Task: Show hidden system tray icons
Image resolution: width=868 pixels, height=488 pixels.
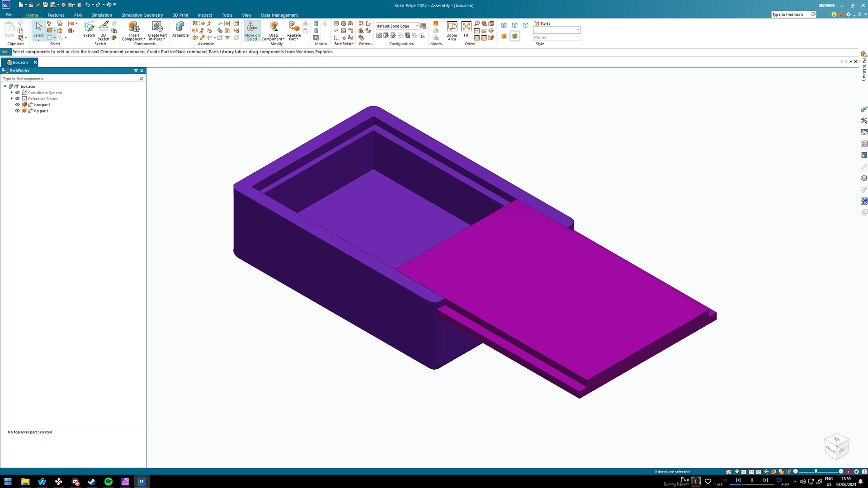Action: click(x=794, y=482)
